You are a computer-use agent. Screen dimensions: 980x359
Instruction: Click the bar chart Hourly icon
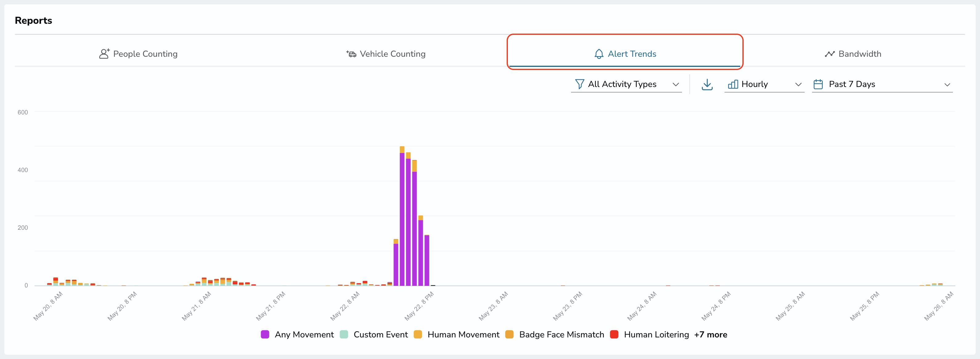733,84
